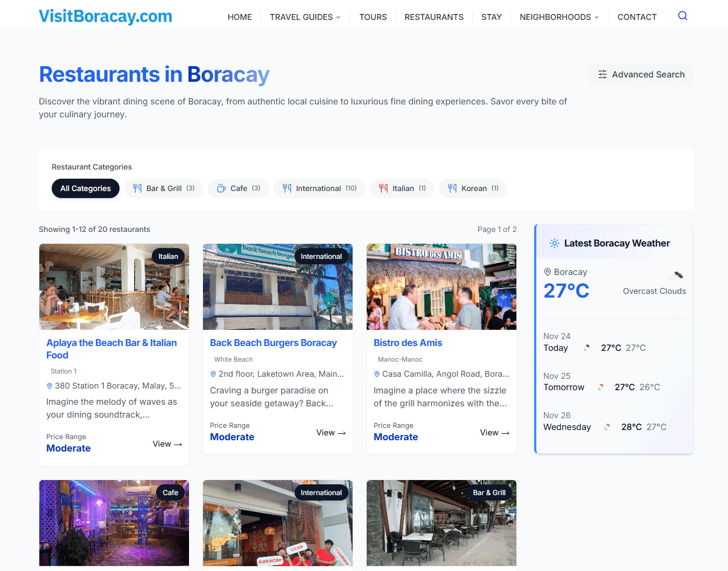Screen dimensions: 728x571
Task: Click the search magnifier icon in header
Action: (x=682, y=16)
